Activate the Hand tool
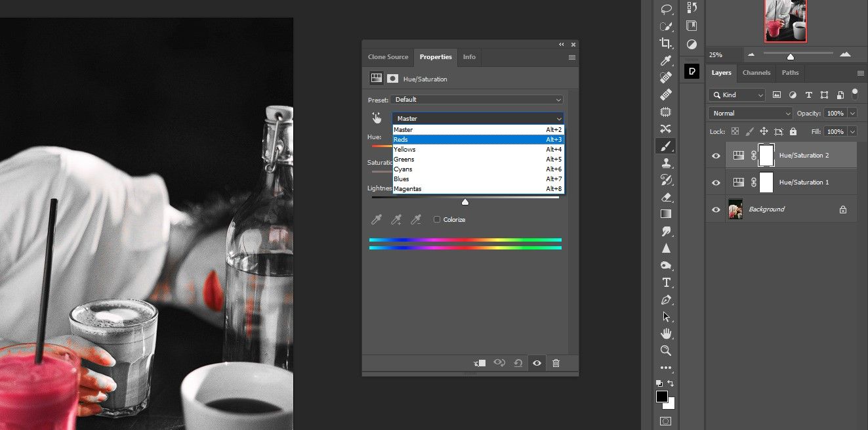 click(x=666, y=333)
